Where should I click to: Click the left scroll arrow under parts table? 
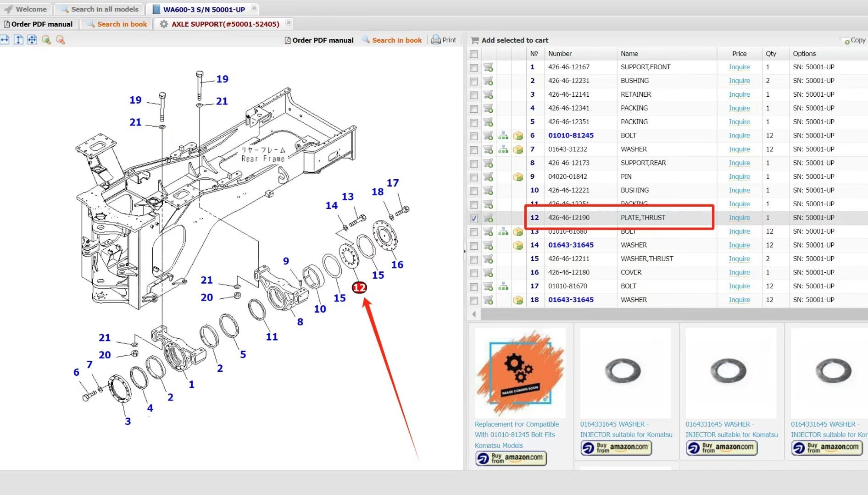474,314
